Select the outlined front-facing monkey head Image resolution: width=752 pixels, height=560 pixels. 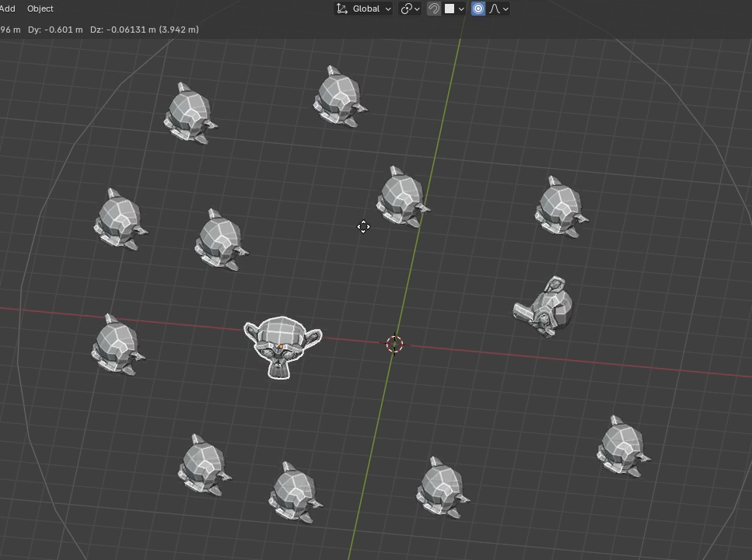point(282,347)
